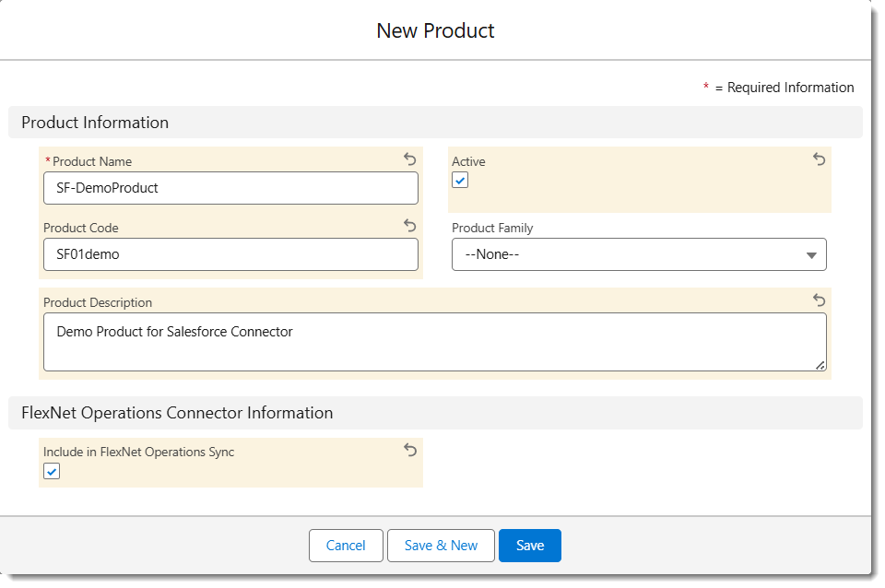Undo changes to Product Description field
The width and height of the screenshot is (885, 588).
point(819,300)
